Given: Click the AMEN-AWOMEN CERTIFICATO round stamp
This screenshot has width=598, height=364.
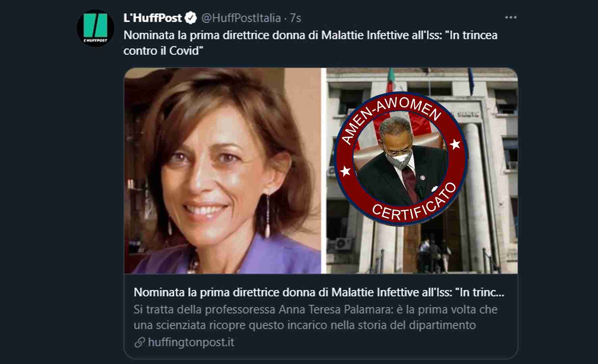Looking at the screenshot, I should pyautogui.click(x=401, y=158).
